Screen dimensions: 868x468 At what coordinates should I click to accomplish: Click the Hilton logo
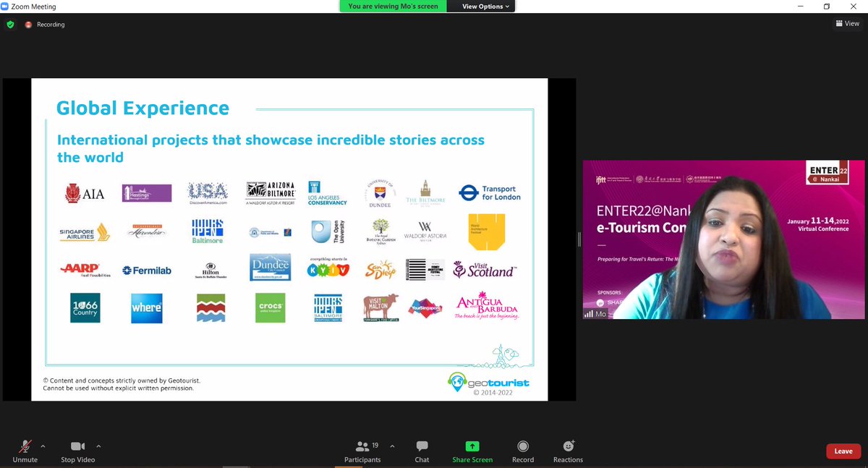210,270
